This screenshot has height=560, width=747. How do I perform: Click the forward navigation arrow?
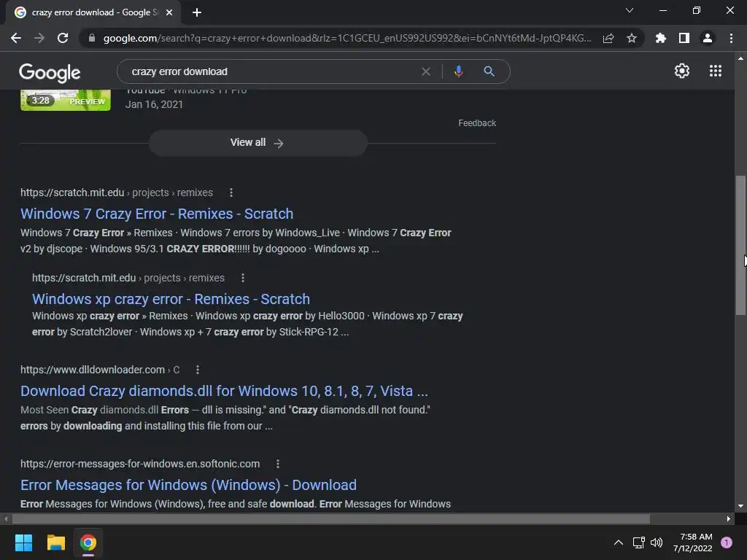39,38
